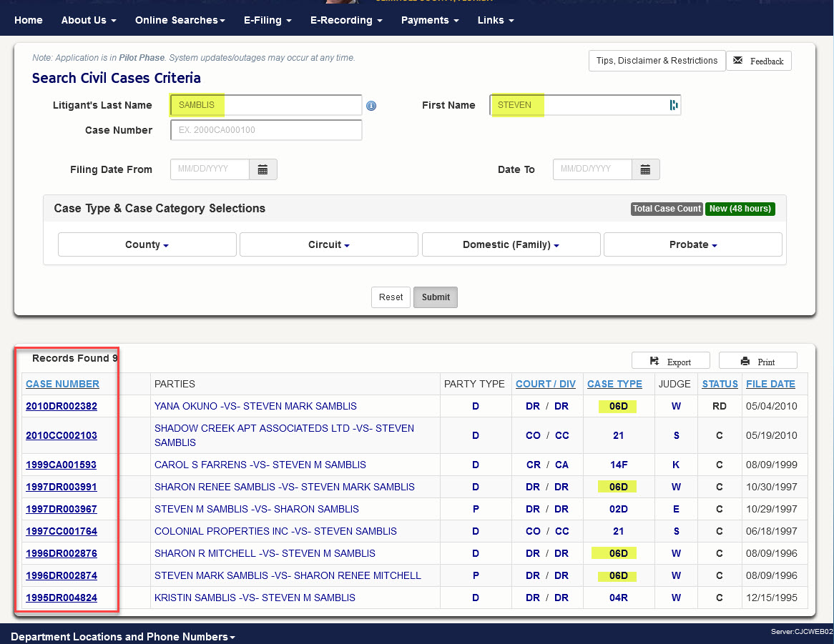The height and width of the screenshot is (644, 834).
Task: Sort results by File Date column
Action: coord(770,384)
